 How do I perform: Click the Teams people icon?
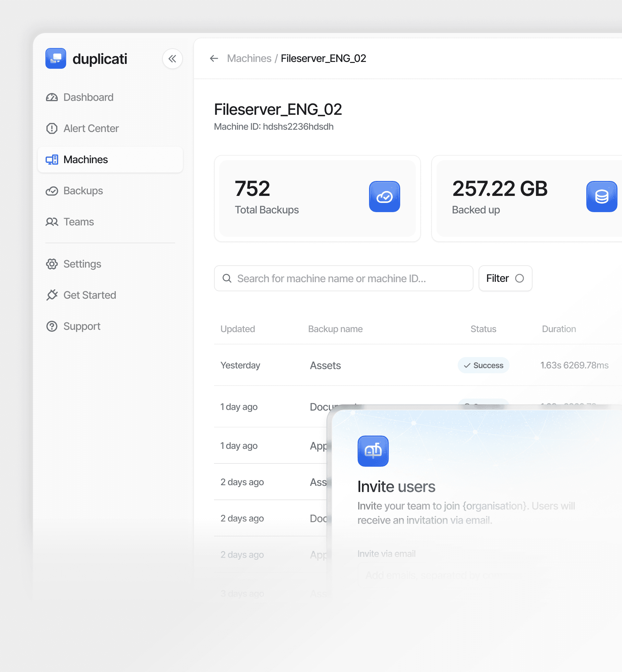point(52,222)
